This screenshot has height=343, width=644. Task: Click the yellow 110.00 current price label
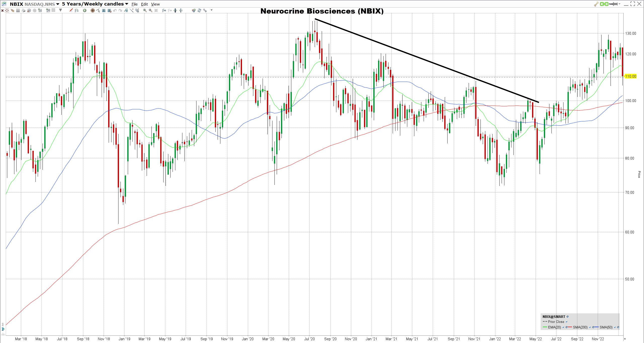click(x=630, y=76)
